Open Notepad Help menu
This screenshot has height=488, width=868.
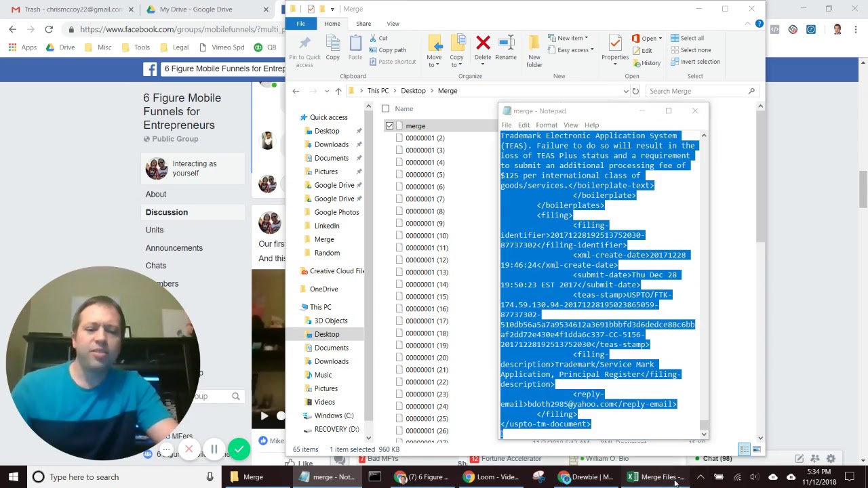pos(591,125)
